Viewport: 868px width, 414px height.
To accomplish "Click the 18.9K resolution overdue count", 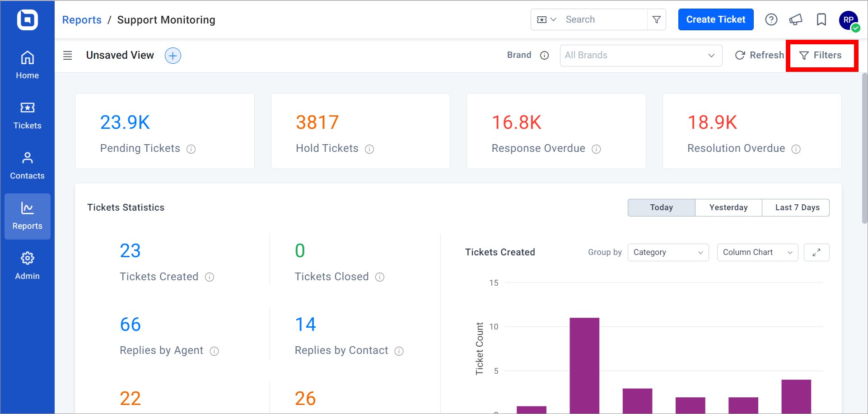I will [x=712, y=122].
